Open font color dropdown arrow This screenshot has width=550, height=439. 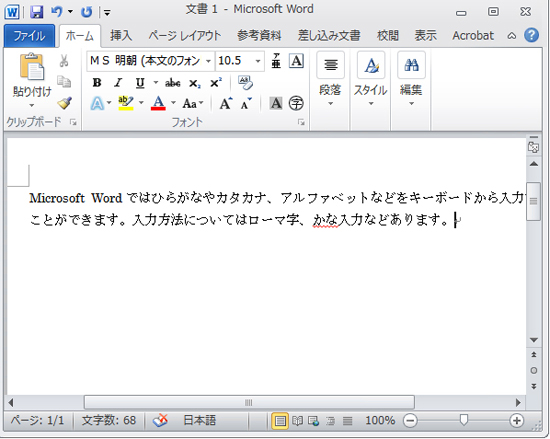coord(173,103)
